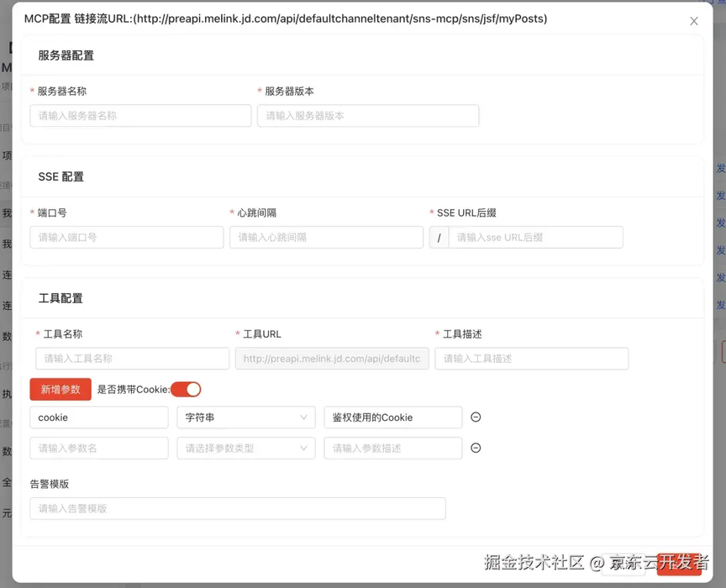Open the 字符串 parameter type dropdown

[246, 417]
